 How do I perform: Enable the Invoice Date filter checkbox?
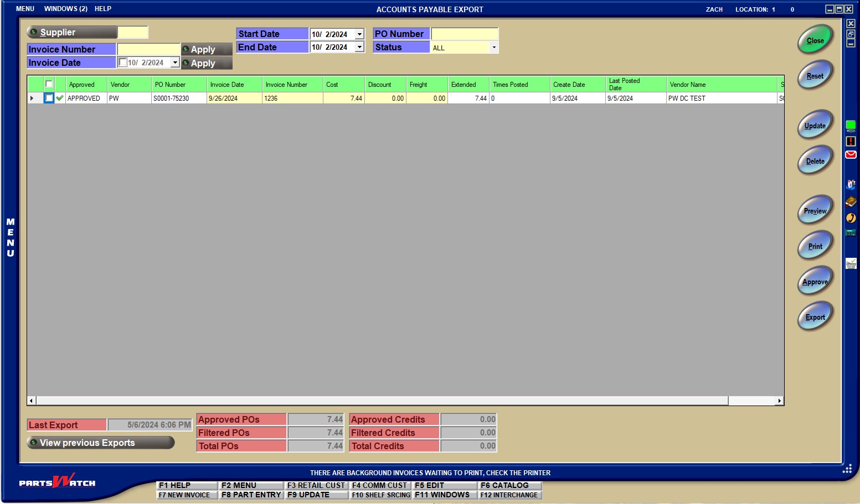point(123,63)
